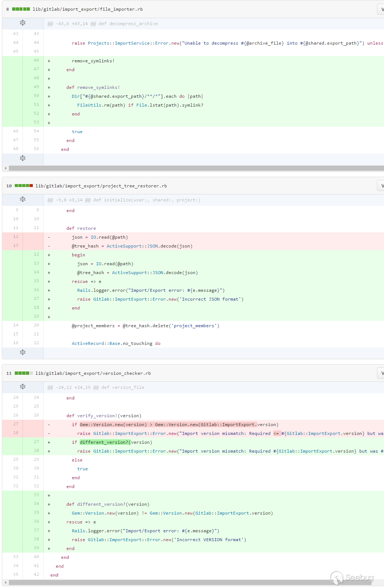
Task: Click horizontal scrollbar under file_importer.rb diff
Action: (x=196, y=168)
